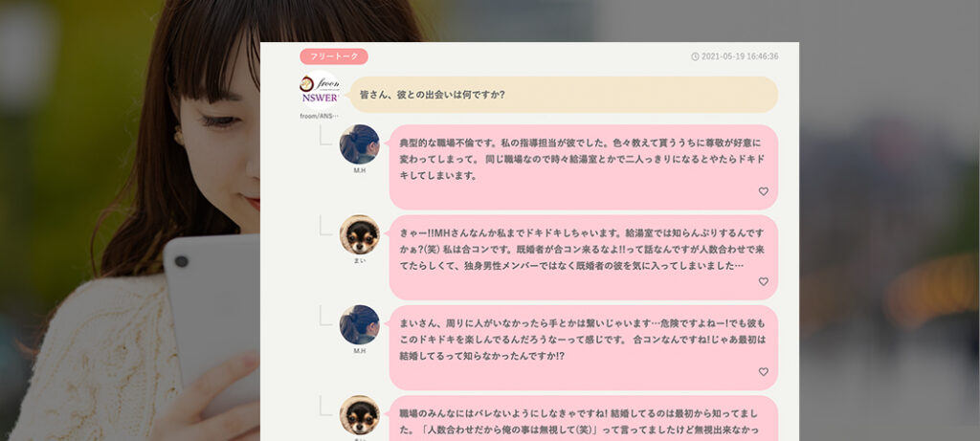Viewport: 980px width, 441px height.
Task: Click the M.H name under the first reply avatar
Action: pyautogui.click(x=360, y=170)
